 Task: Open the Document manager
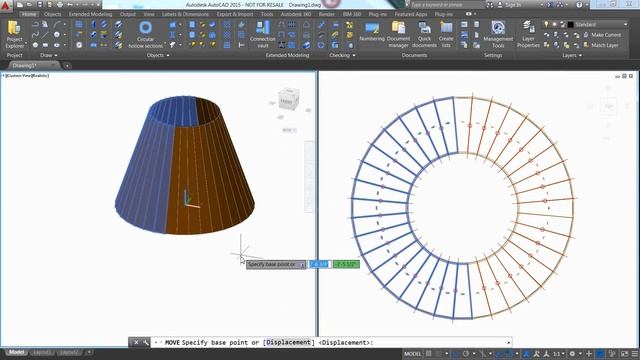pyautogui.click(x=398, y=34)
